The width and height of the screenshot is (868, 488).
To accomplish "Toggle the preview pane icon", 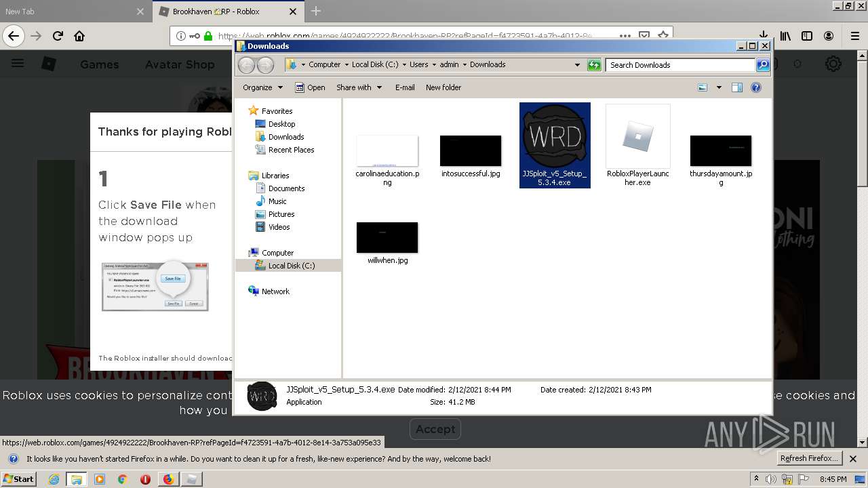I will (737, 87).
